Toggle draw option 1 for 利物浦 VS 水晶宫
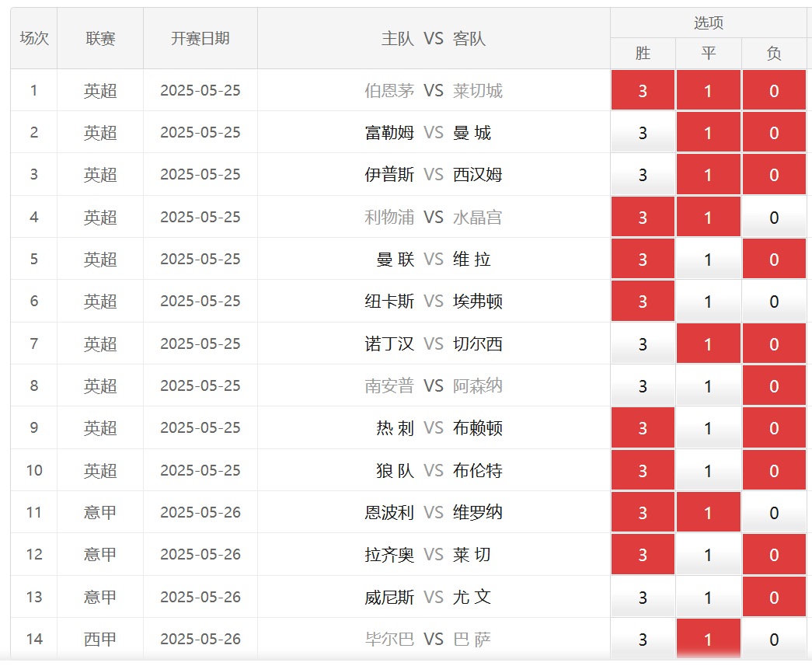812x666 pixels. click(709, 217)
